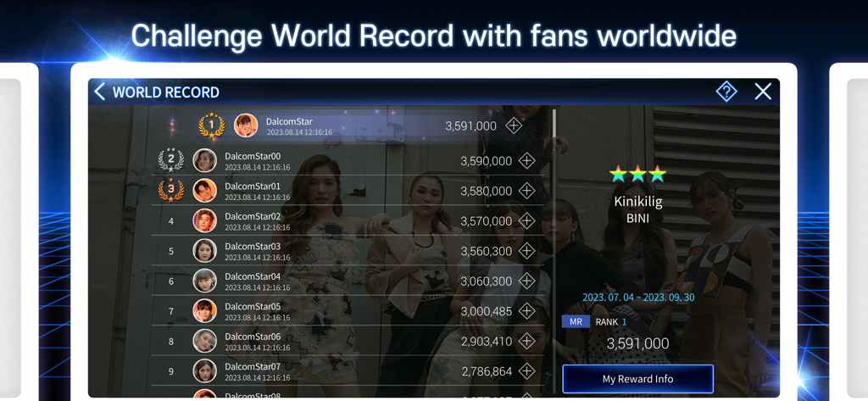Image resolution: width=868 pixels, height=401 pixels.
Task: Select the DalcomStar username in first row
Action: [289, 121]
